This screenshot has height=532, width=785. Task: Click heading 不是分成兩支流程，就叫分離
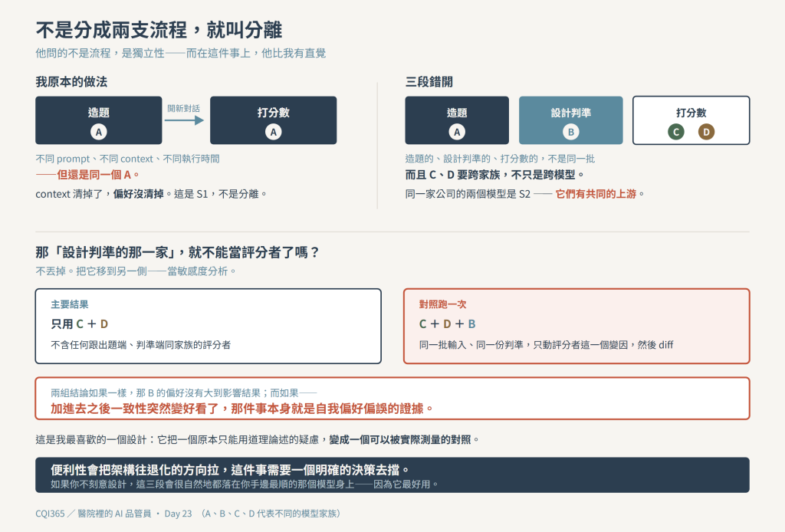click(159, 30)
